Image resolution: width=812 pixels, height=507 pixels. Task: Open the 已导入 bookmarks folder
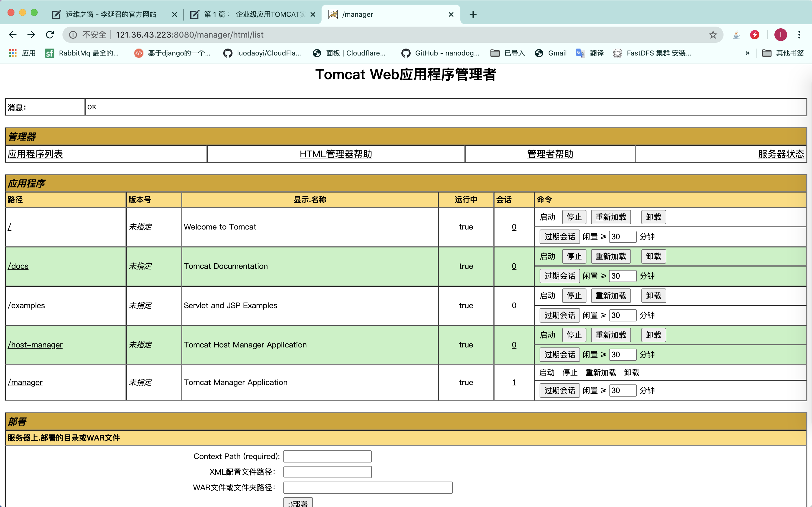[507, 53]
